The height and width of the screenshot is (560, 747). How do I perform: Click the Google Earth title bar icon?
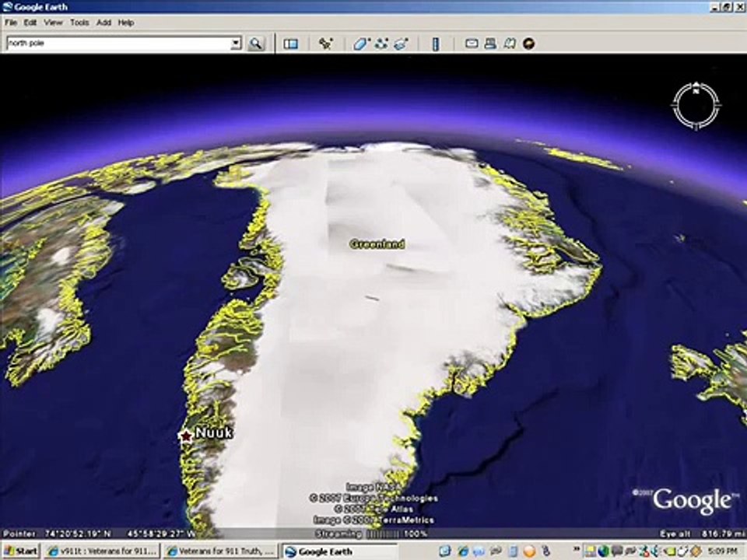click(x=7, y=7)
